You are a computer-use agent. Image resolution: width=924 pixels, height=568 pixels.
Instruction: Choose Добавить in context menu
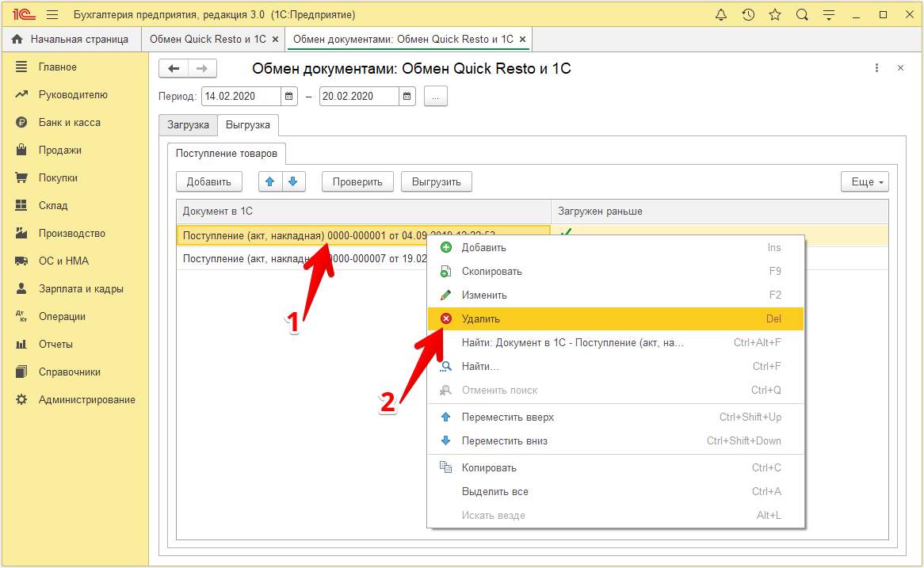point(616,247)
